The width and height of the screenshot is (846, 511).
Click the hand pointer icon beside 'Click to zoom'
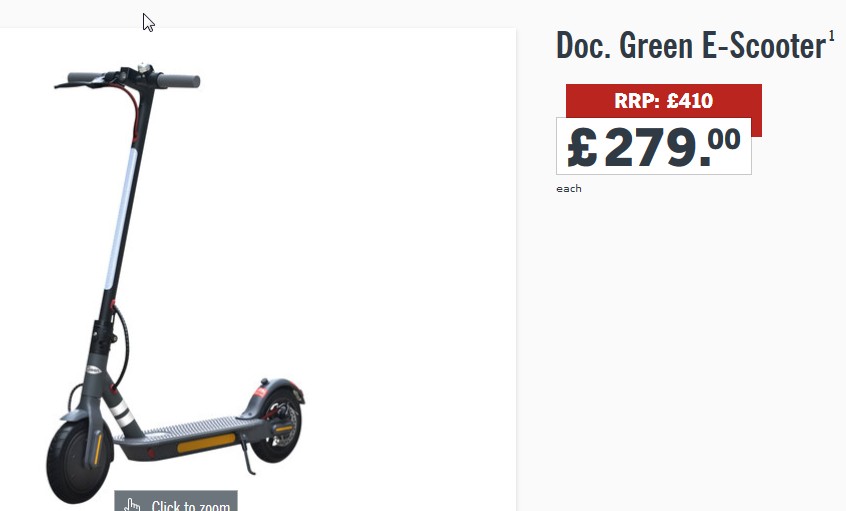coord(132,505)
